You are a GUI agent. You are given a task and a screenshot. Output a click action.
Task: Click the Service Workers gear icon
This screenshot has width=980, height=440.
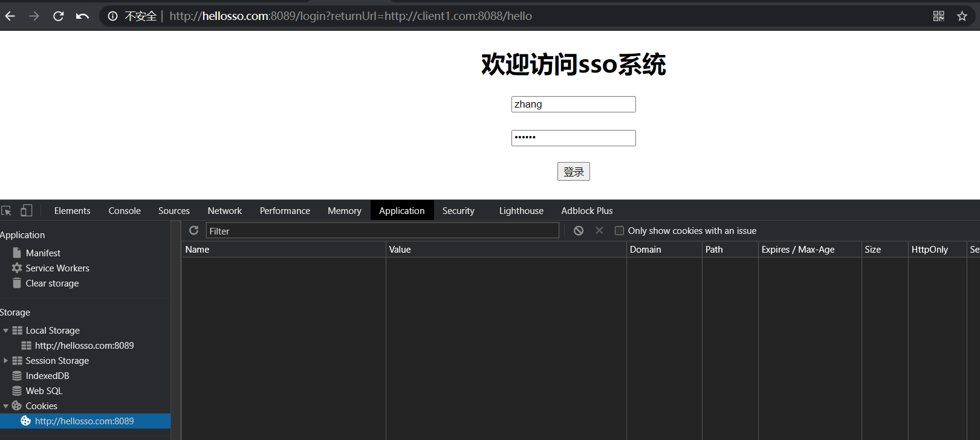17,268
